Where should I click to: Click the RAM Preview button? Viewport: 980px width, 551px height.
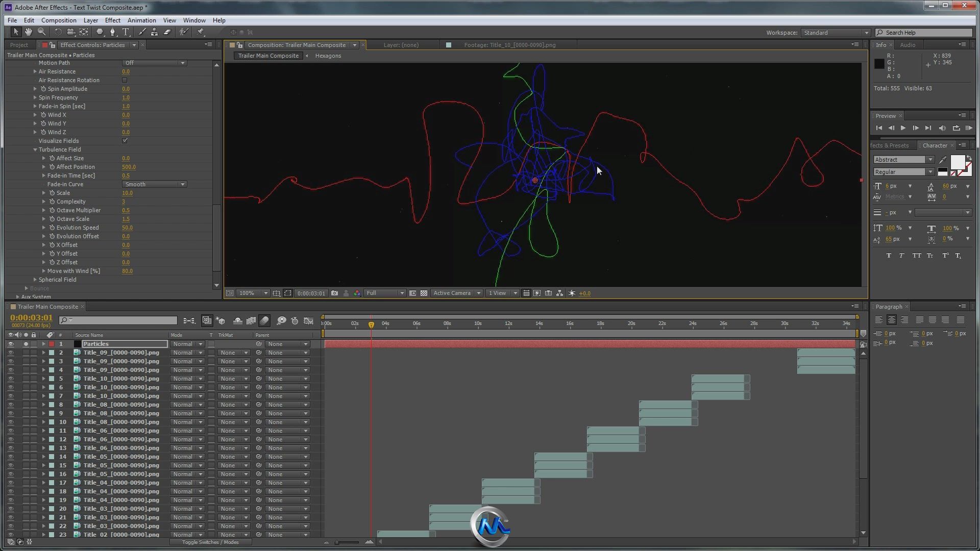(967, 128)
